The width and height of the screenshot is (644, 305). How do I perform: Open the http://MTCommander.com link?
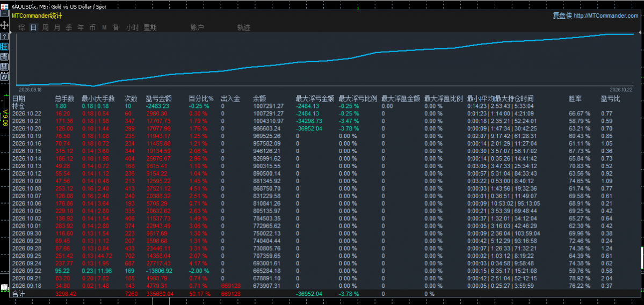[x=606, y=16]
